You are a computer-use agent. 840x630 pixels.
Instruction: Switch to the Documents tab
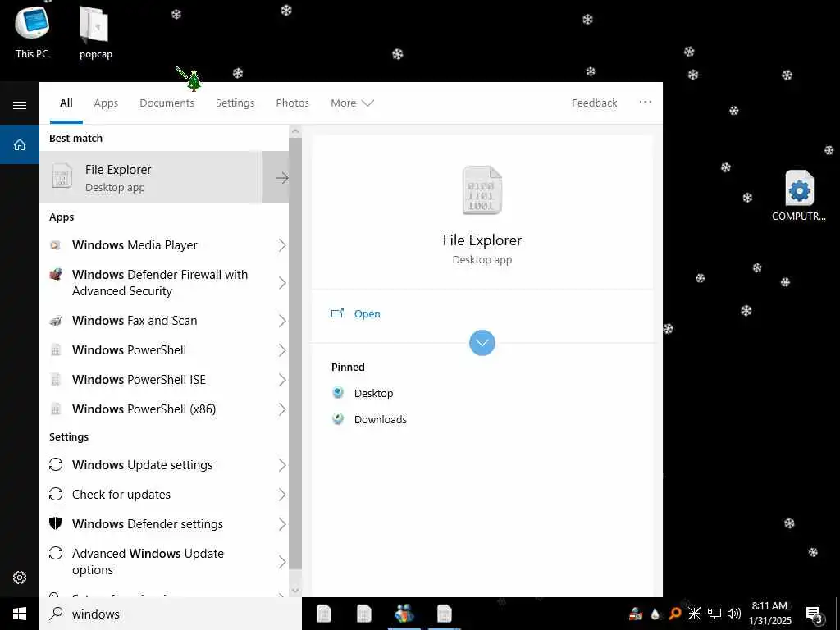[x=167, y=103]
